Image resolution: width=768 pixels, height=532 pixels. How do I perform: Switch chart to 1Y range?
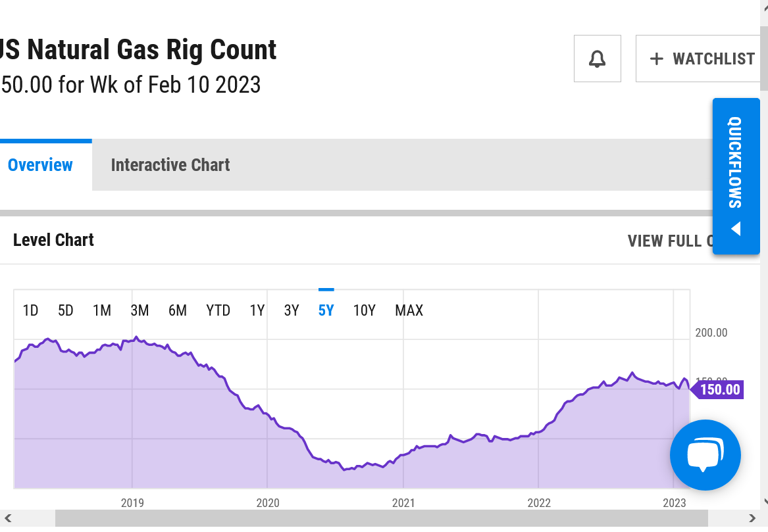[x=257, y=310]
